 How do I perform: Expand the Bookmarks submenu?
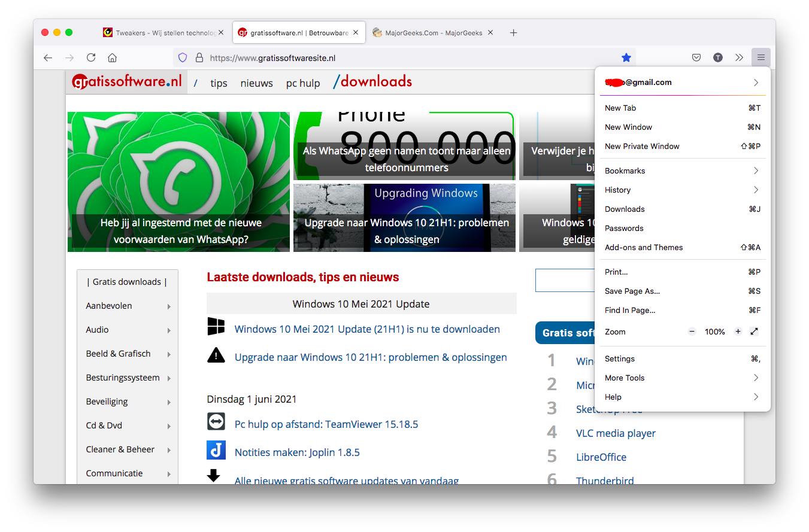681,171
